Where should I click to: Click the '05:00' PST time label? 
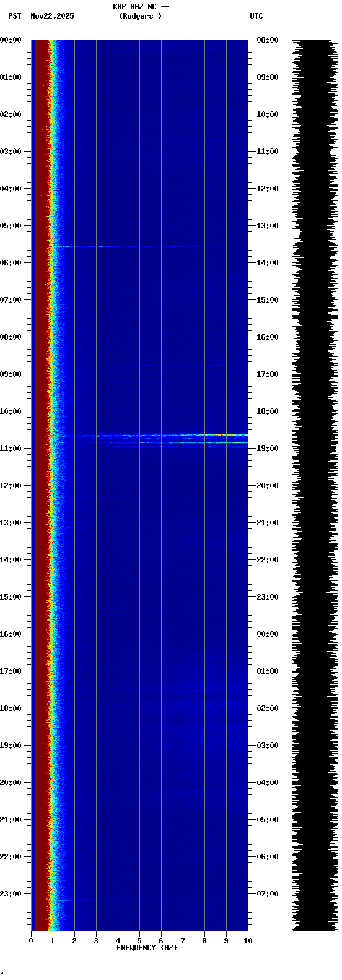(11, 226)
